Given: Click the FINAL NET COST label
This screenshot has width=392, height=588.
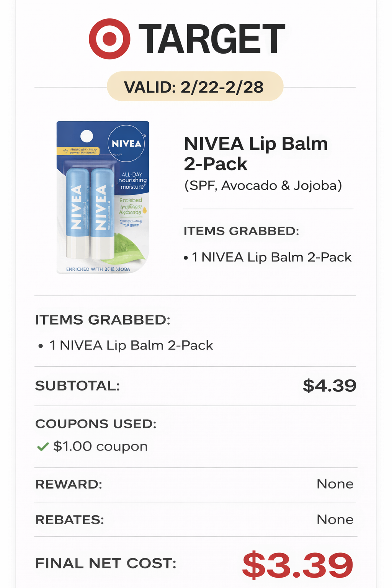Looking at the screenshot, I should coord(106,563).
